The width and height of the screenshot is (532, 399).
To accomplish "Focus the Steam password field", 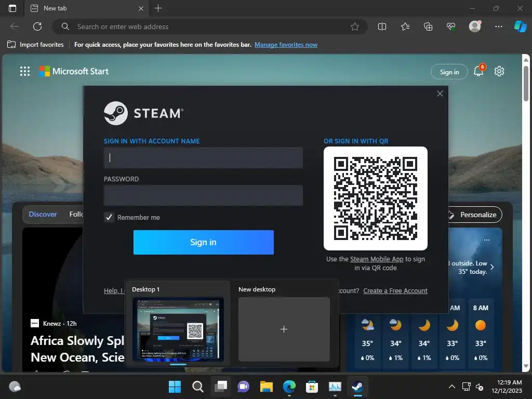I will 203,195.
